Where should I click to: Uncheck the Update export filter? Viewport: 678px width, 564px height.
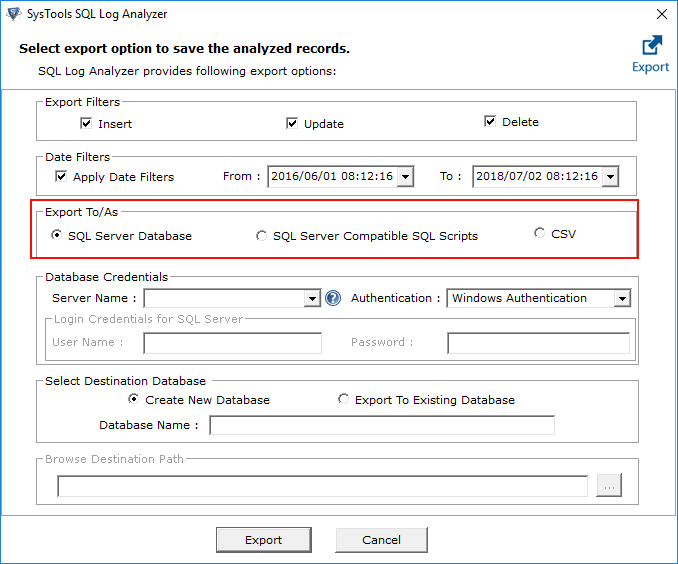coord(292,124)
